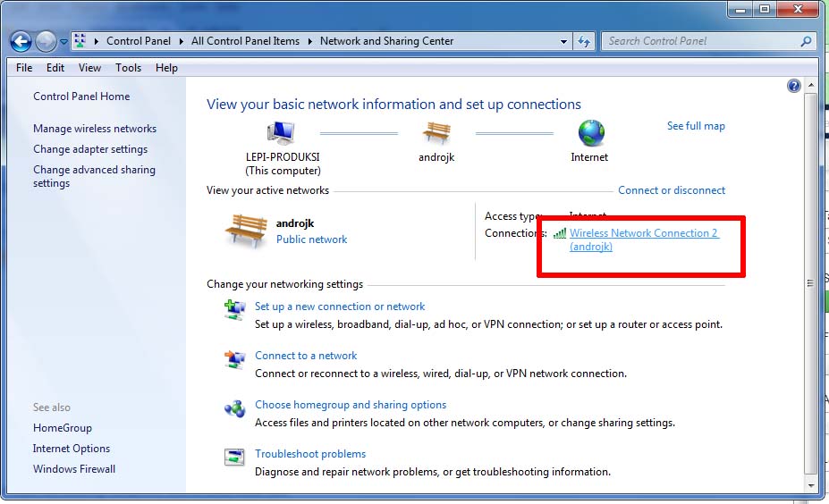Click the search magnifier icon

[807, 41]
